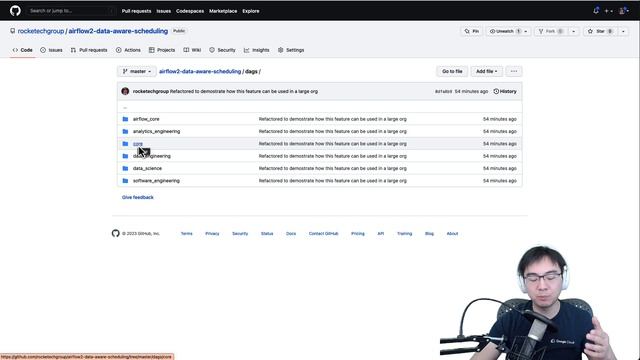The image size is (640, 360).
Task: Click the Give feedback link
Action: (x=138, y=197)
